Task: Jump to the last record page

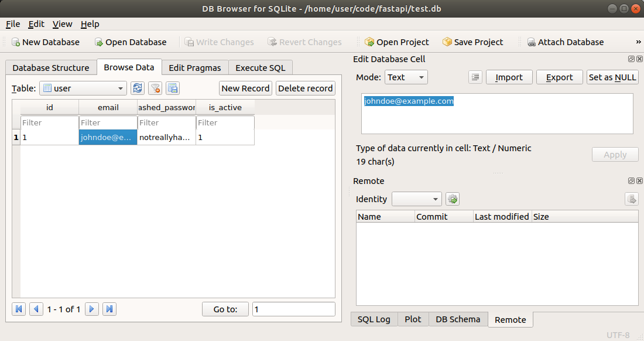Action: point(109,309)
